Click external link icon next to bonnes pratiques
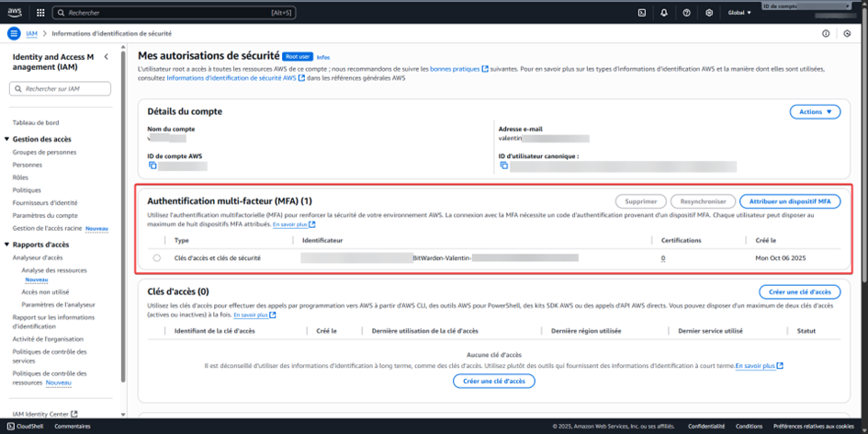 (x=486, y=69)
